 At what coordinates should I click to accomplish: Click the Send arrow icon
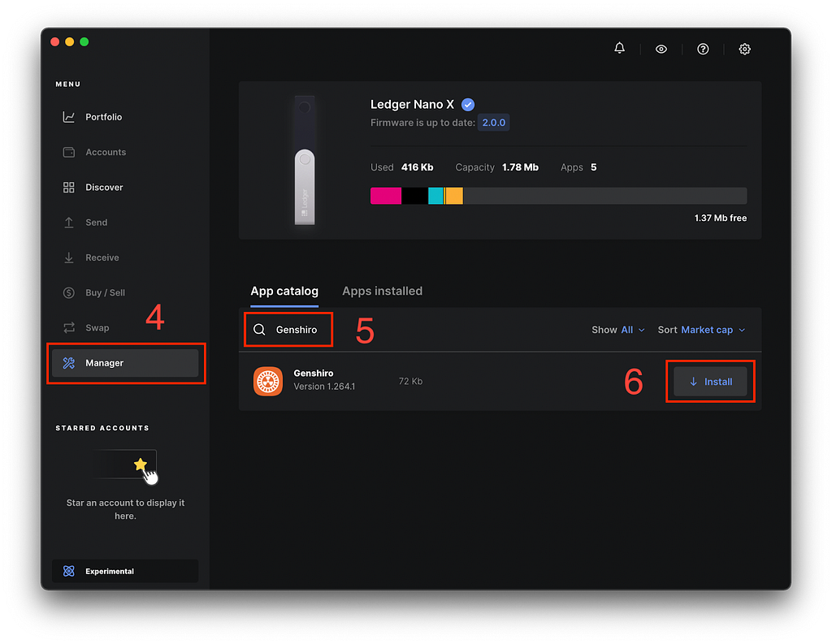click(68, 223)
